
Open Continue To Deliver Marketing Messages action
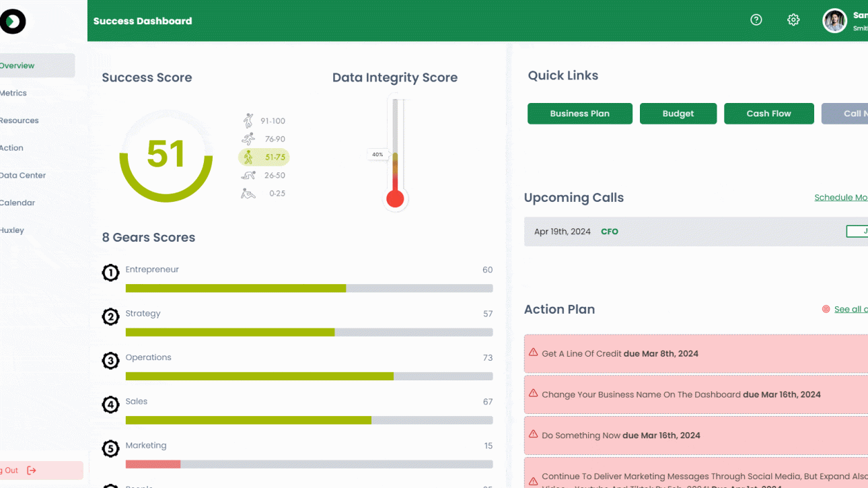(x=696, y=473)
